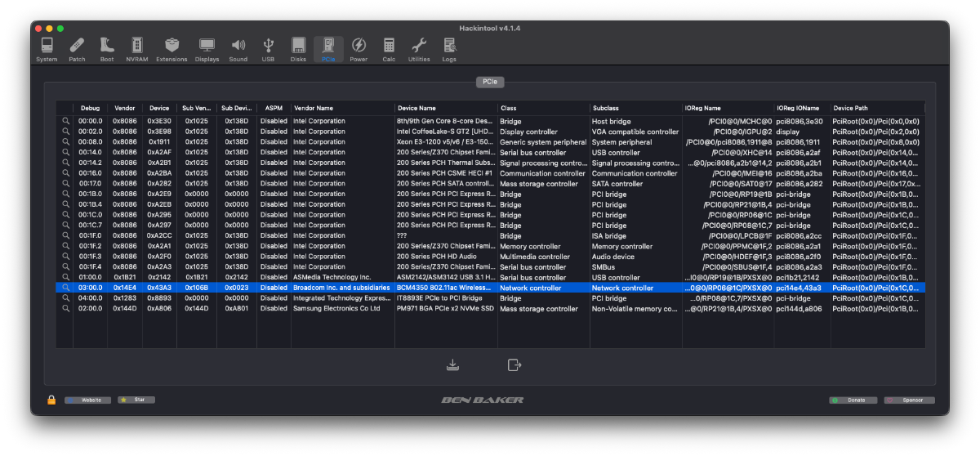Screen dimensions: 980x456
Task: Select 'Intel CoffeeLake-S GT2' device name cell
Action: (x=446, y=132)
